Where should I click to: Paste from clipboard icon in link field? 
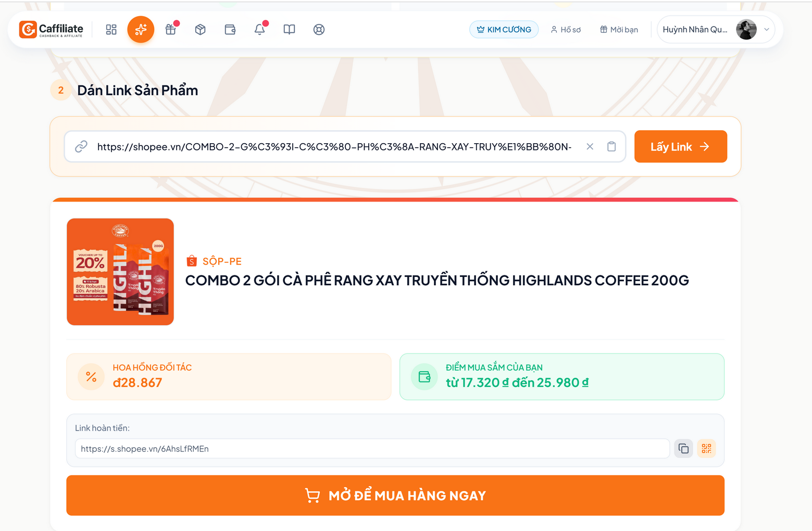pos(611,147)
